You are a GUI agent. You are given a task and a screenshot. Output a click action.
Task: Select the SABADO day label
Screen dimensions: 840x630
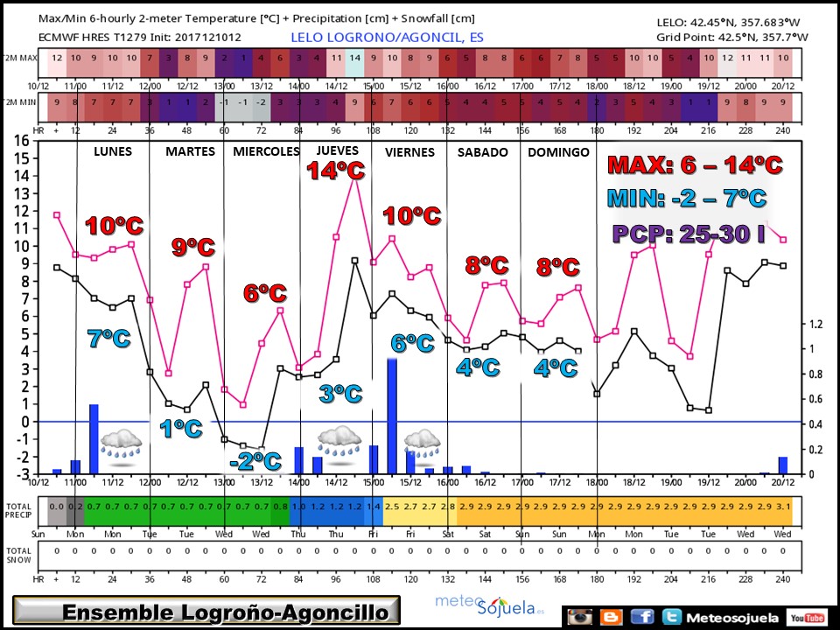483,152
